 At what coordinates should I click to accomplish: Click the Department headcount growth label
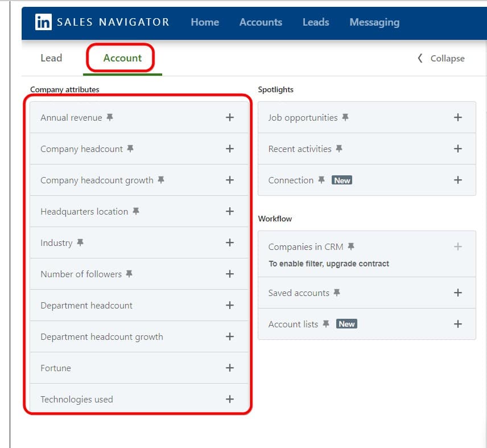[102, 337]
